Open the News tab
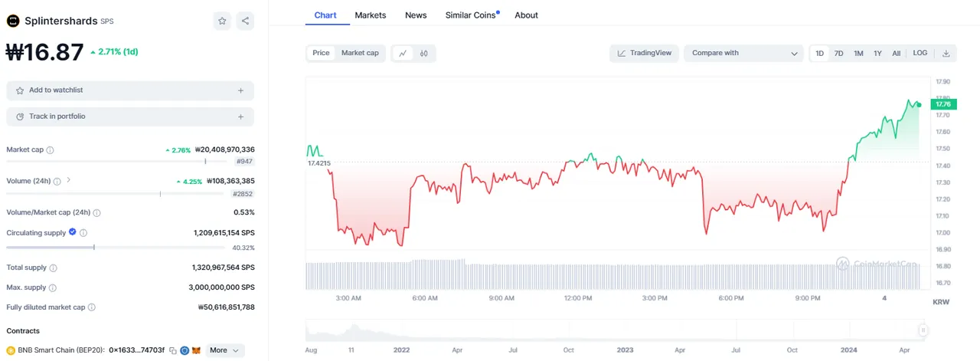The height and width of the screenshot is (361, 980). [x=416, y=15]
